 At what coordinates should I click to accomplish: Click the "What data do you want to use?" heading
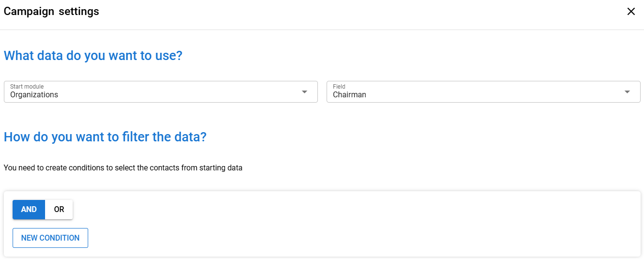pos(93,56)
